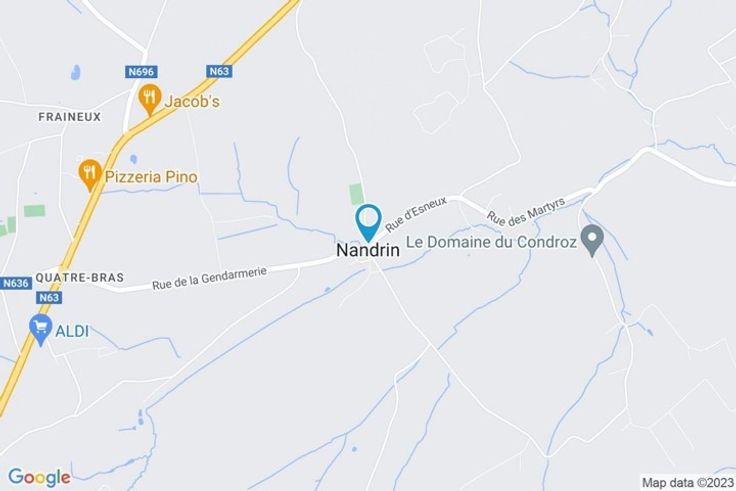
Task: Click the Nandrin town name label
Action: [368, 250]
